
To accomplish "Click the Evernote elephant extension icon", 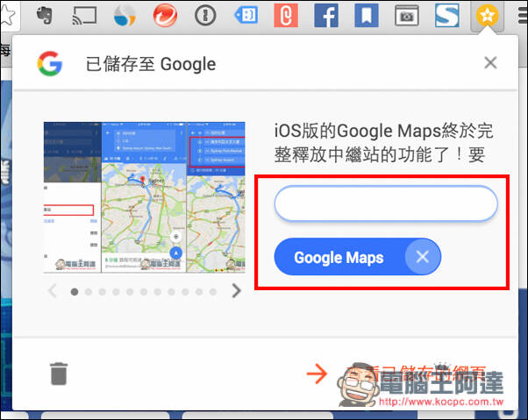I will click(x=45, y=15).
